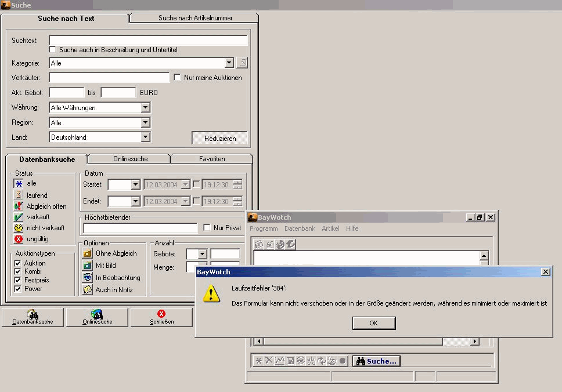Open the Endet comparison dropdown
Image resolution: width=562 pixels, height=392 pixels.
135,201
